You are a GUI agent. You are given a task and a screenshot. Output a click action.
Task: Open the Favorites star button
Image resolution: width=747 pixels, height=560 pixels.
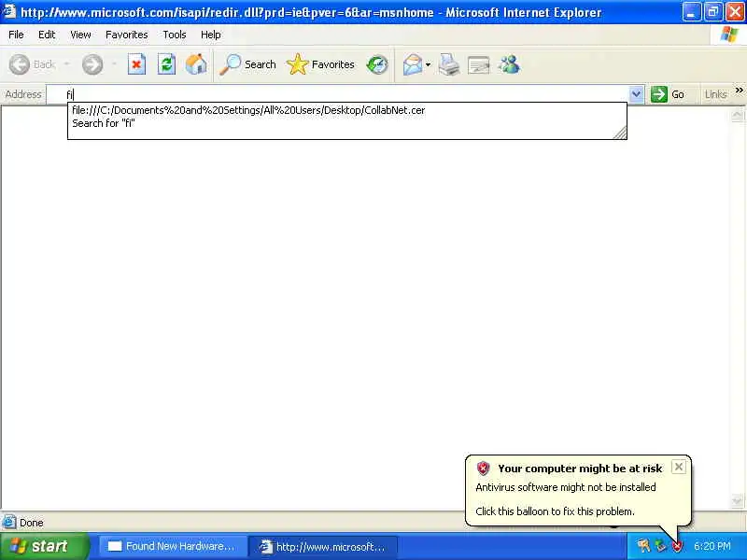(x=320, y=64)
